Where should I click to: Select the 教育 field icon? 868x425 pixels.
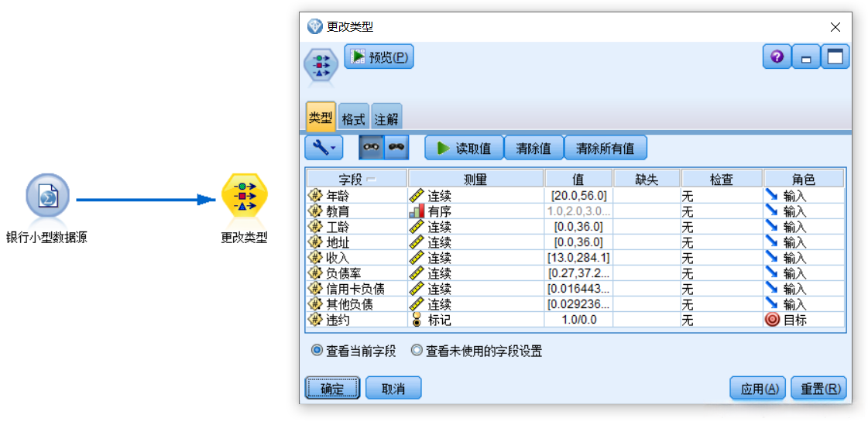tap(316, 211)
